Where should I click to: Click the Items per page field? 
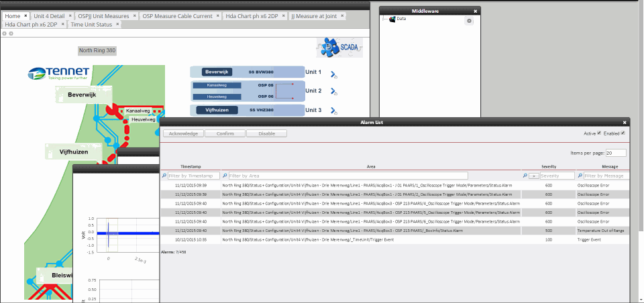[616, 153]
